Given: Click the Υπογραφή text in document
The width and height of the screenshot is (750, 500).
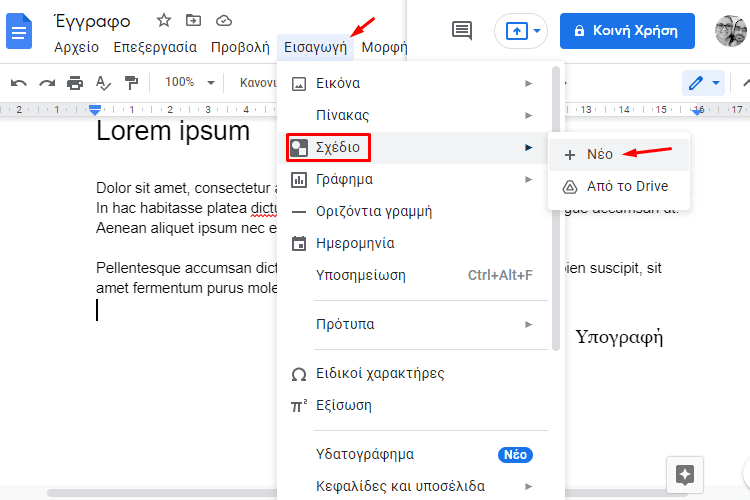Looking at the screenshot, I should (x=619, y=337).
